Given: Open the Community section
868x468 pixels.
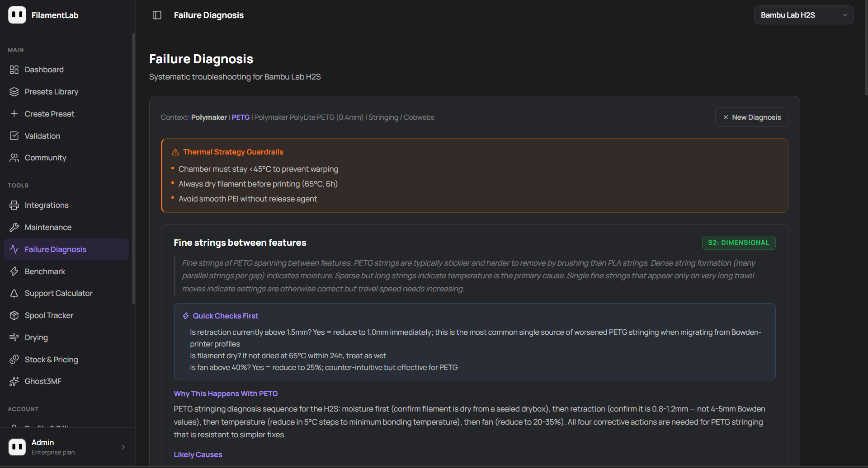Looking at the screenshot, I should (x=66, y=158).
